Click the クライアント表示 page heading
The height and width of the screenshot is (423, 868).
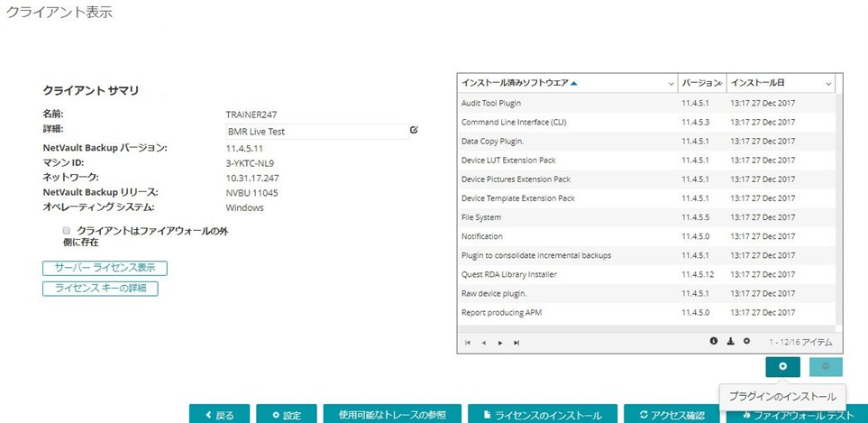[x=59, y=13]
